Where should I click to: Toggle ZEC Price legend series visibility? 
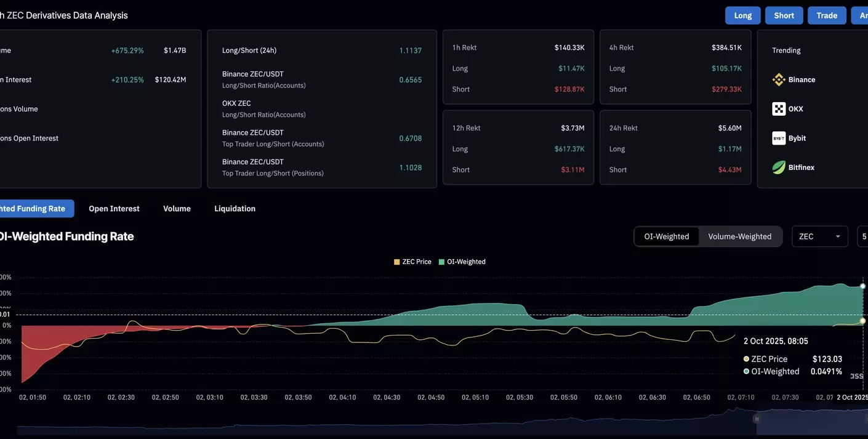click(x=412, y=262)
